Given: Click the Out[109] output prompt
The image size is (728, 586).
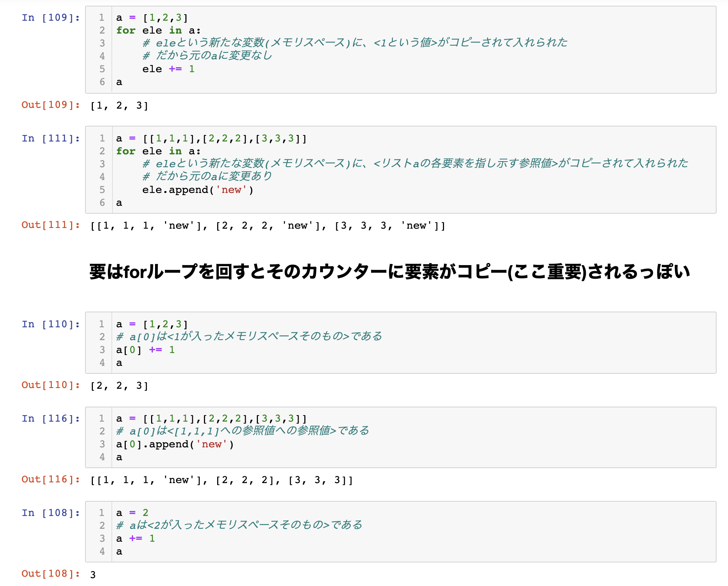Looking at the screenshot, I should coord(51,105).
